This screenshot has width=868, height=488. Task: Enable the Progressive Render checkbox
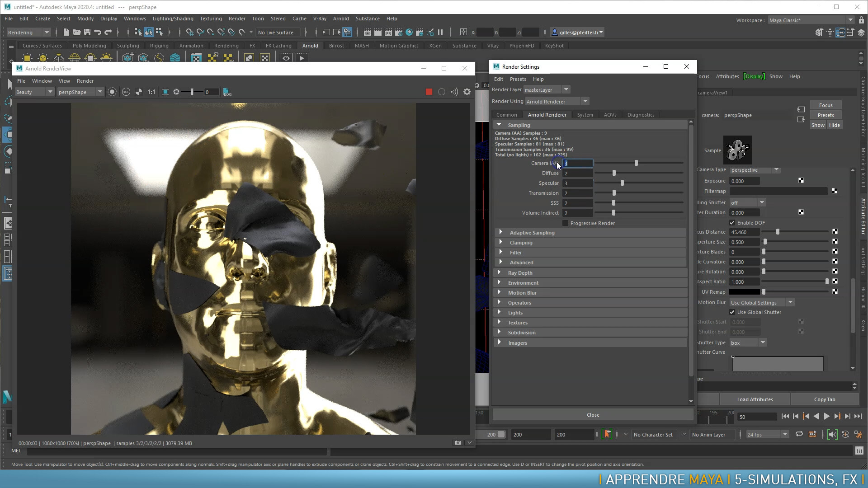(565, 223)
